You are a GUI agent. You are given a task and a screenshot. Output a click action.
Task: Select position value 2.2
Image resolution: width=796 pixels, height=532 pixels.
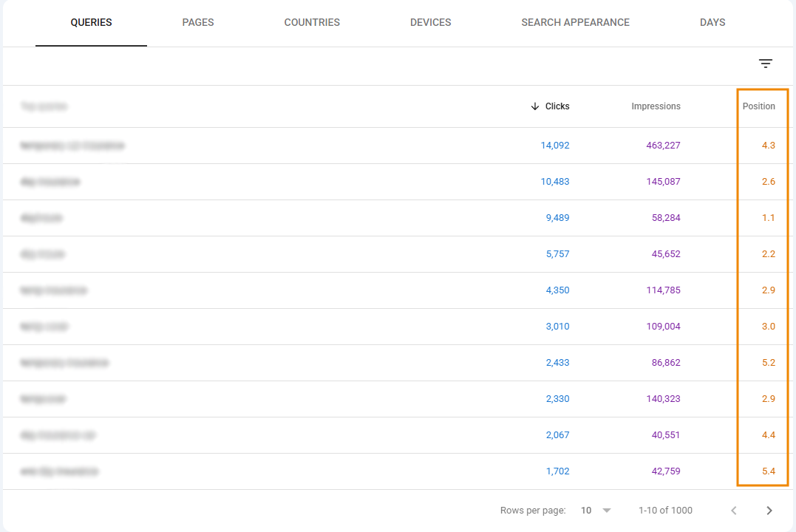[x=768, y=254]
